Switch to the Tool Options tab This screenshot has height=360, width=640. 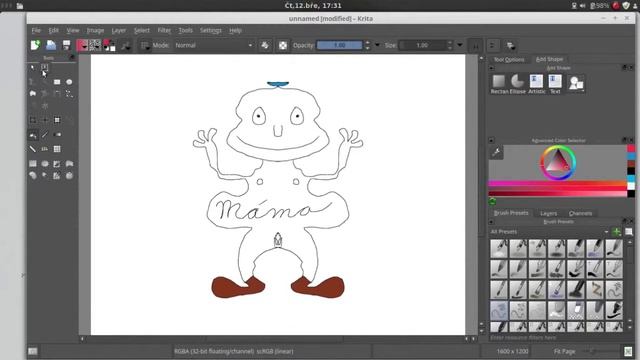[x=509, y=60]
